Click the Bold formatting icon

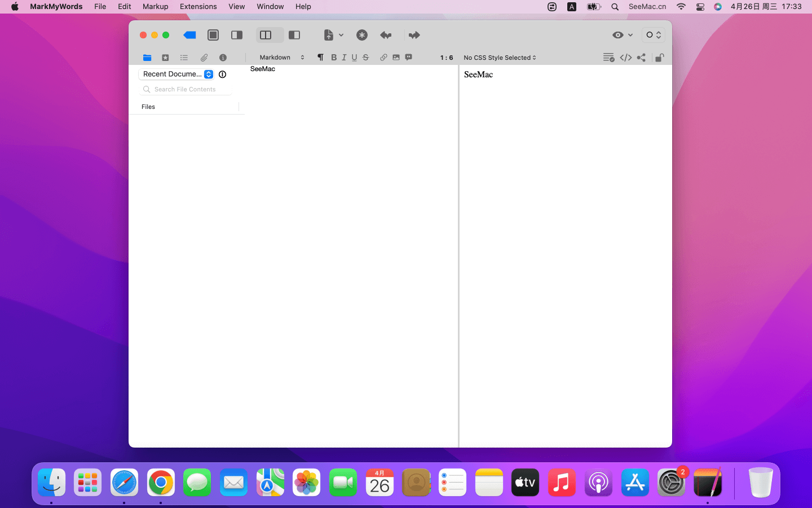pos(334,58)
